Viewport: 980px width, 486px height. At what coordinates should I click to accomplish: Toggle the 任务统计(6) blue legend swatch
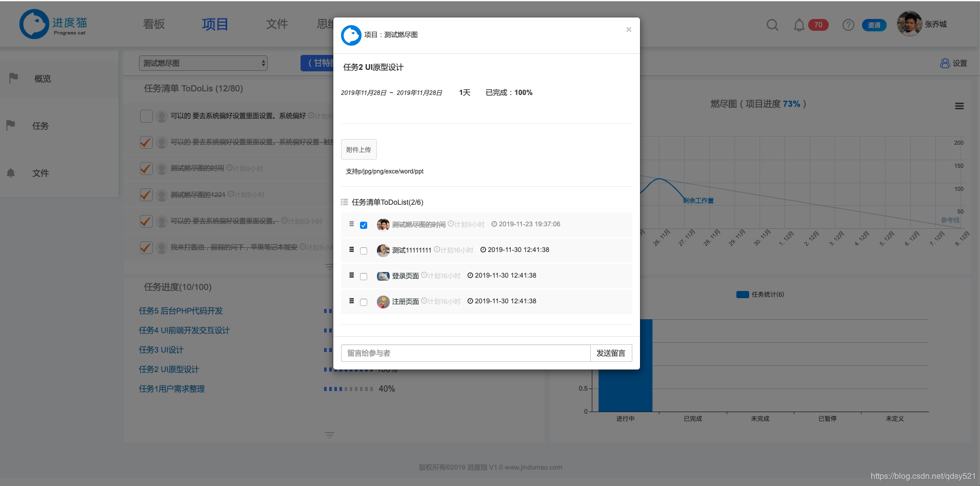pyautogui.click(x=743, y=295)
